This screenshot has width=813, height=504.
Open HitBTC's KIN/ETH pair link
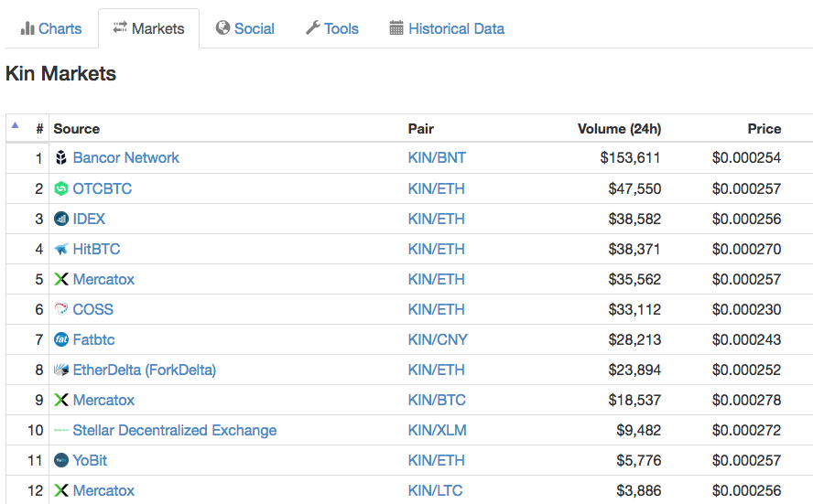coord(437,249)
